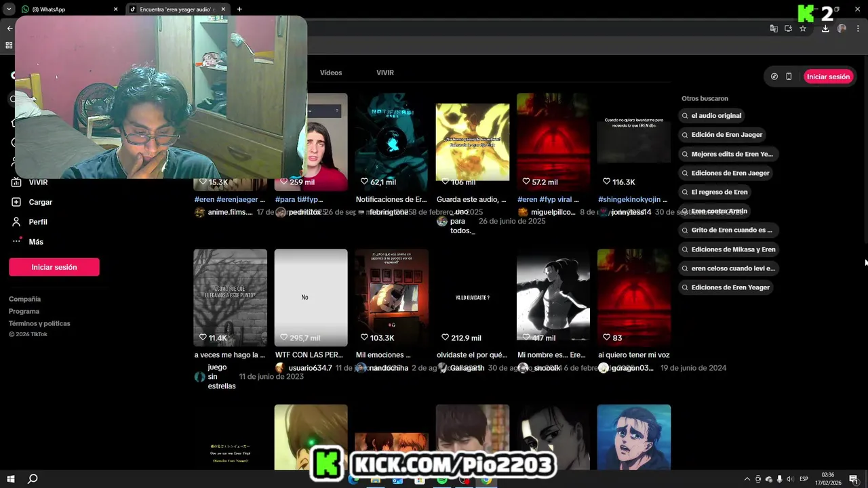This screenshot has width=868, height=488.
Task: Open Windows taskbar search
Action: [x=33, y=479]
